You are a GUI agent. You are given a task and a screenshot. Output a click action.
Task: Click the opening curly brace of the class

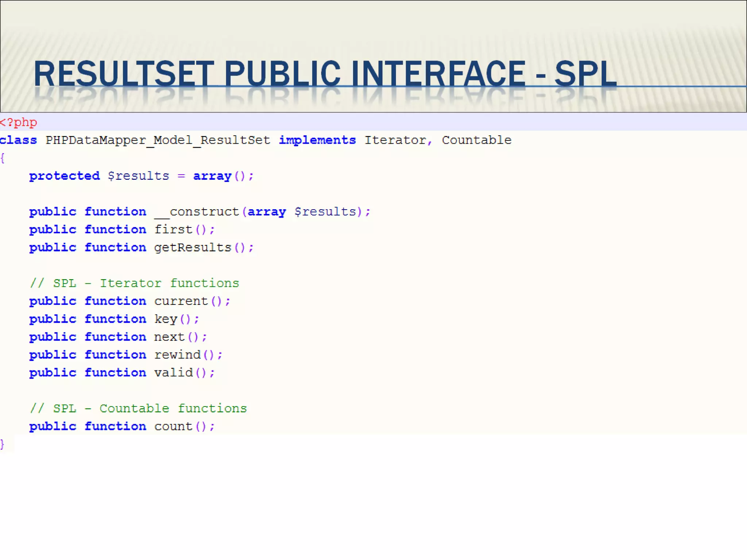point(3,158)
